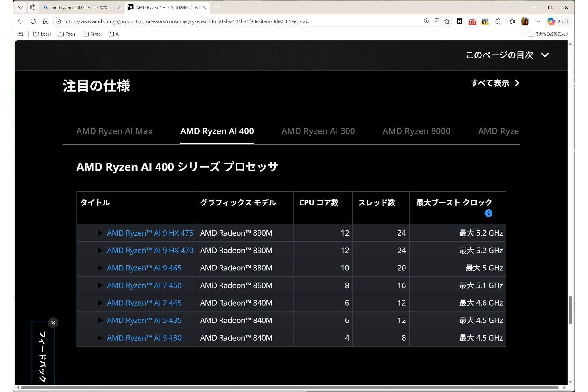
Task: Open the tab actions dropdown arrow
Action: pyautogui.click(x=21, y=7)
